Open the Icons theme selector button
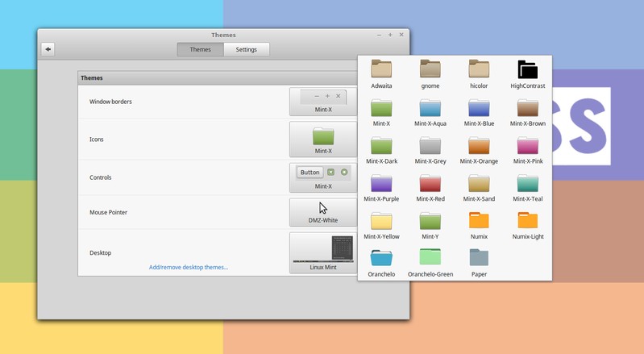 coord(323,140)
